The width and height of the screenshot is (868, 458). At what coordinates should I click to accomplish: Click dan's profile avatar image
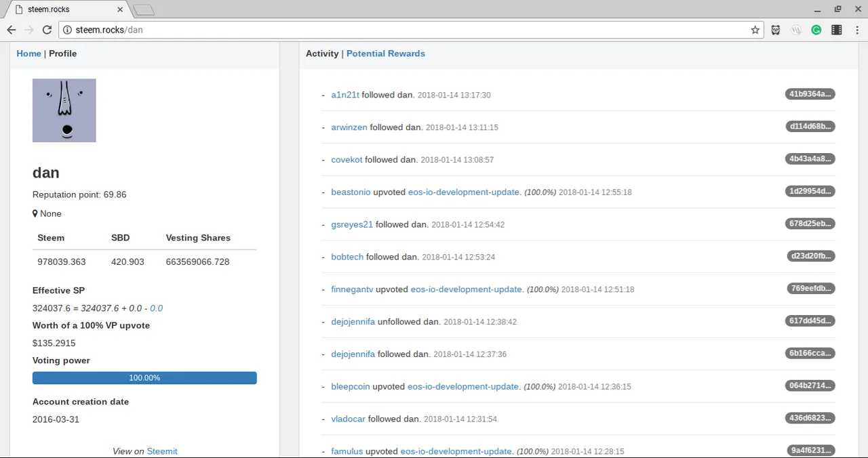coord(64,110)
